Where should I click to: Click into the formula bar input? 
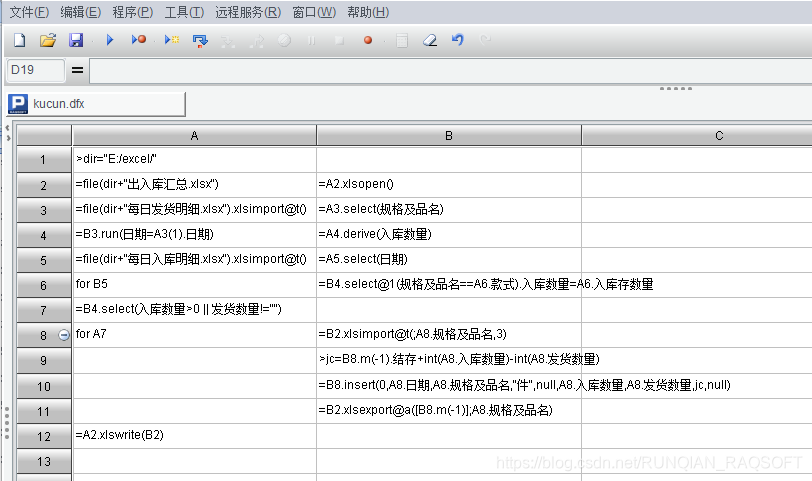click(451, 70)
